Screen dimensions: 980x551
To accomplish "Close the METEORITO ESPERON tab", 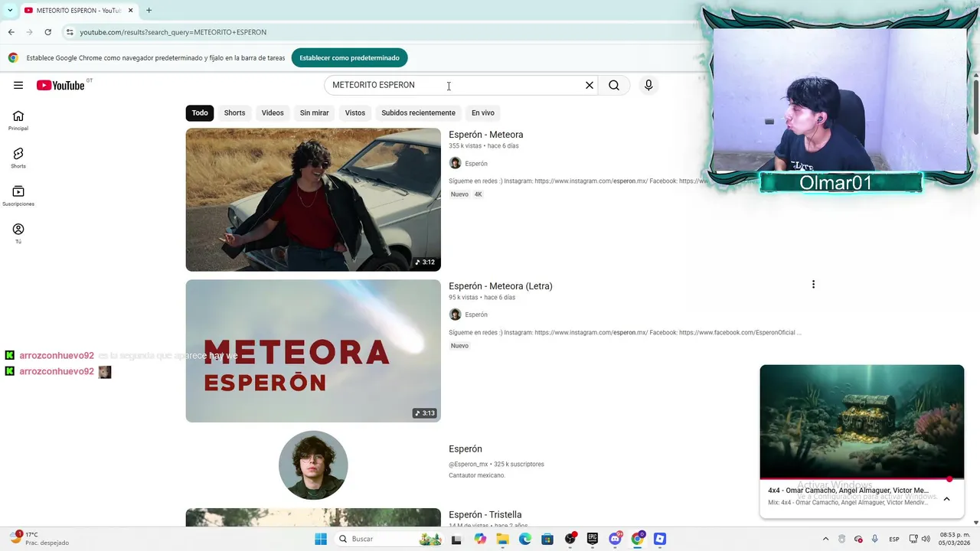I will tap(131, 10).
